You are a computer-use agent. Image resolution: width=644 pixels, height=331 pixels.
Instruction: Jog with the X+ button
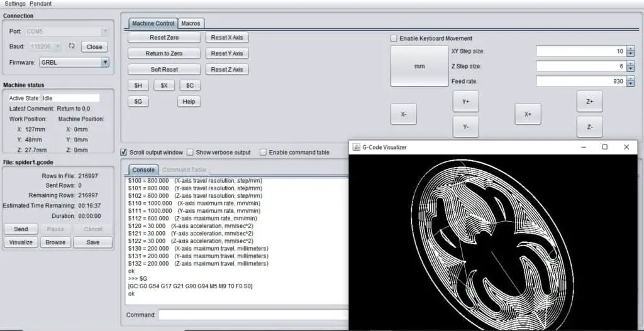528,114
